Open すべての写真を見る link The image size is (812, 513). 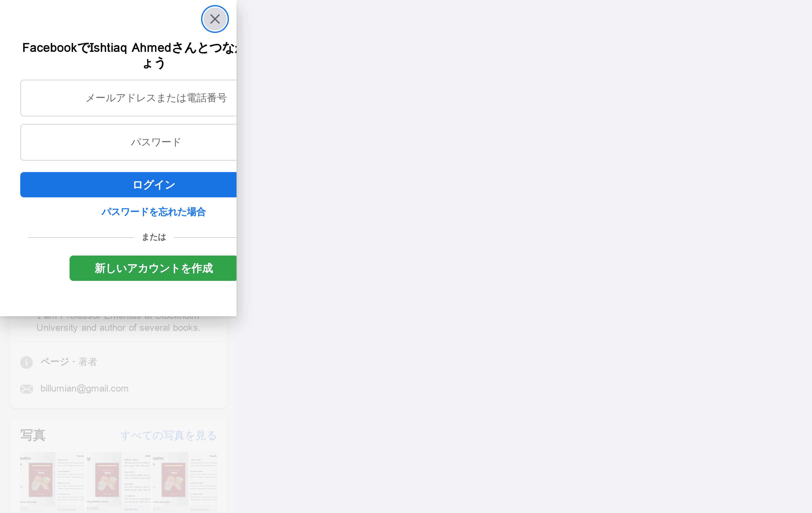pos(168,435)
